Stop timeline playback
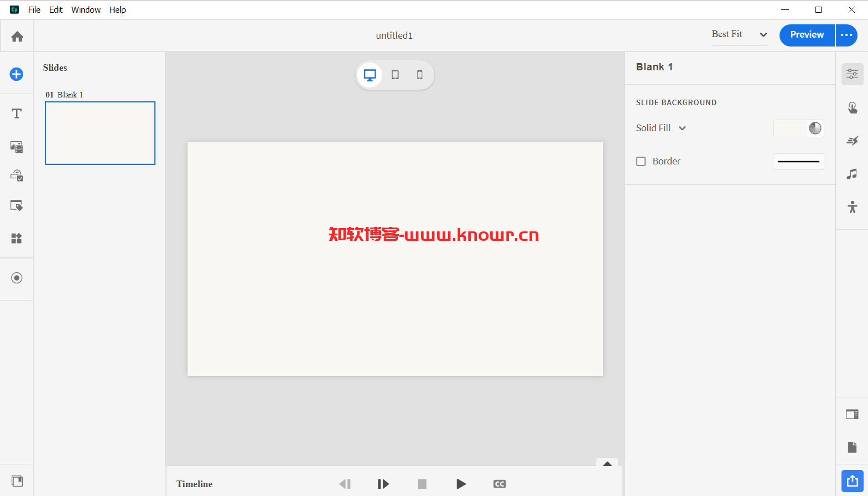Screen dimensions: 868x496 click(x=422, y=484)
